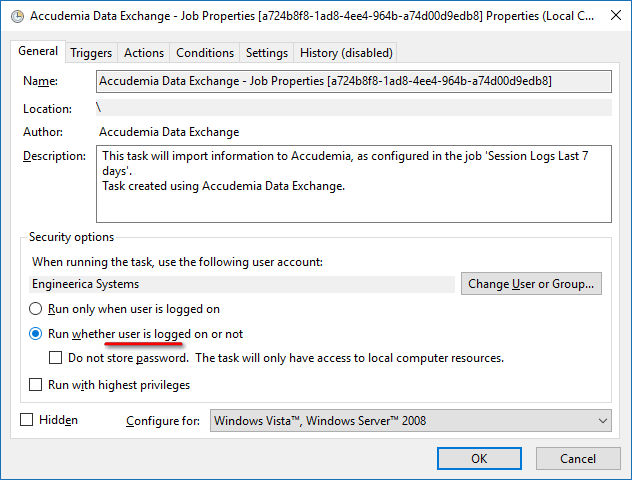Open the Triggers tab
The image size is (632, 480).
coord(91,53)
